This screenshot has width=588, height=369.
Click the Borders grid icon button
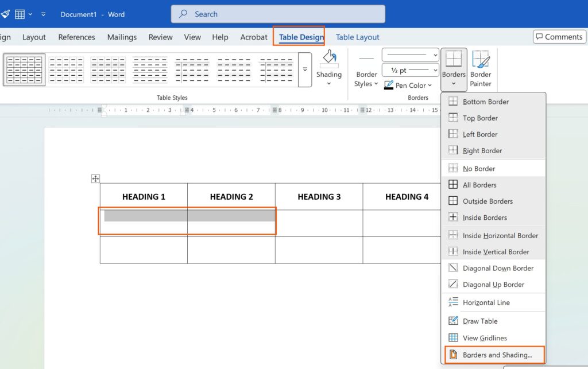pyautogui.click(x=454, y=59)
